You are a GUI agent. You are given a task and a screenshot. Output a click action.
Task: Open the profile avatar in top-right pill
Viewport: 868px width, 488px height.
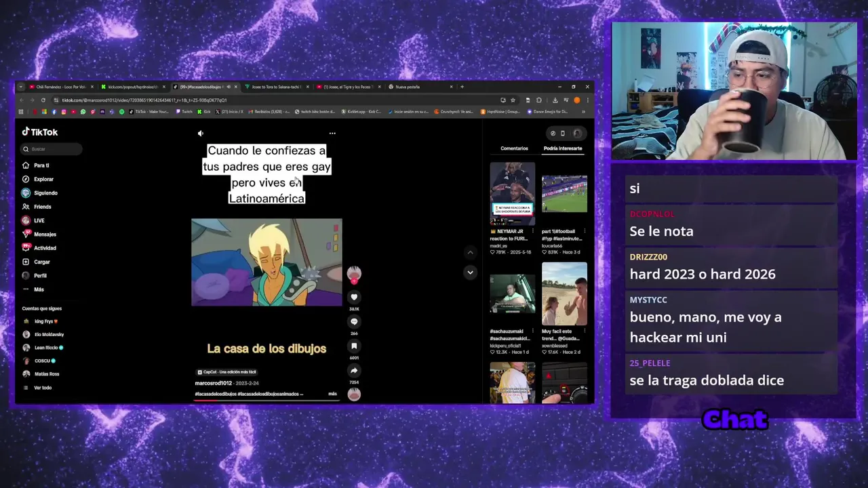point(577,134)
